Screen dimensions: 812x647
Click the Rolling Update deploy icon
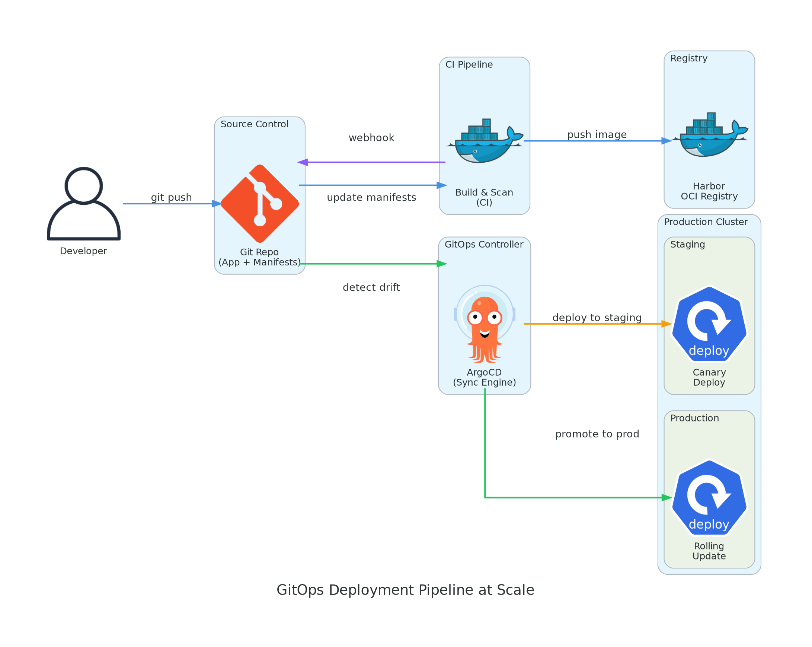[x=710, y=498]
